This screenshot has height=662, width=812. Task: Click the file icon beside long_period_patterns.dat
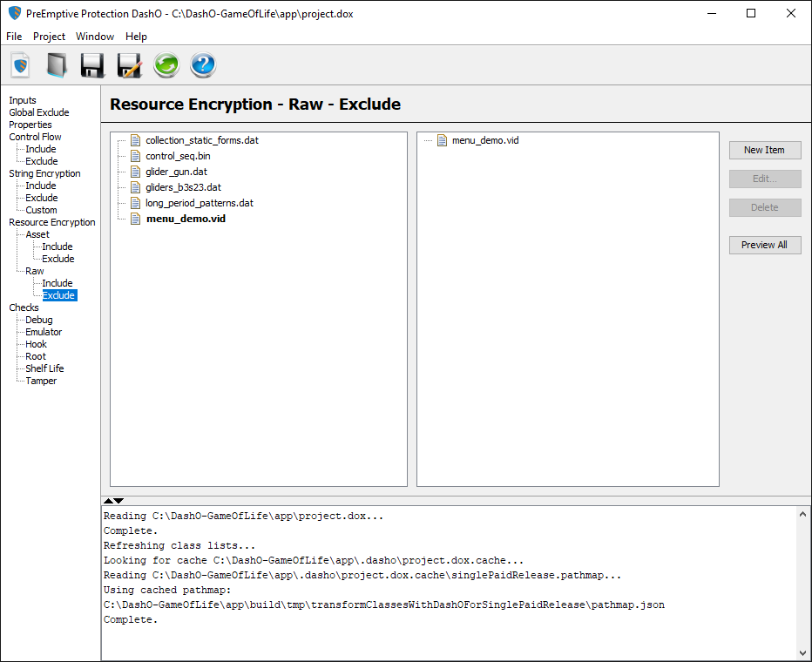[x=136, y=203]
